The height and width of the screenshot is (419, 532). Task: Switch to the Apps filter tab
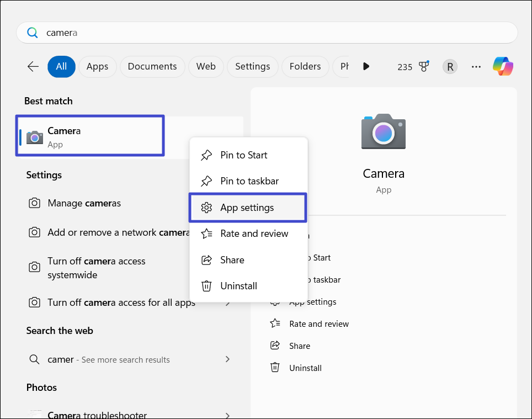click(97, 66)
